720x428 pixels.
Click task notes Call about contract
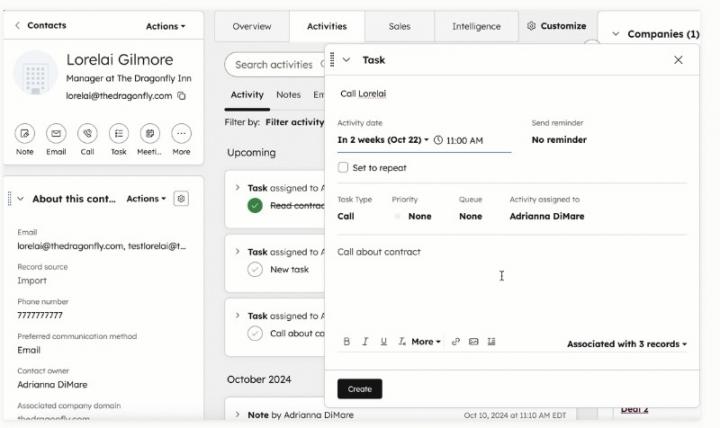click(x=379, y=252)
